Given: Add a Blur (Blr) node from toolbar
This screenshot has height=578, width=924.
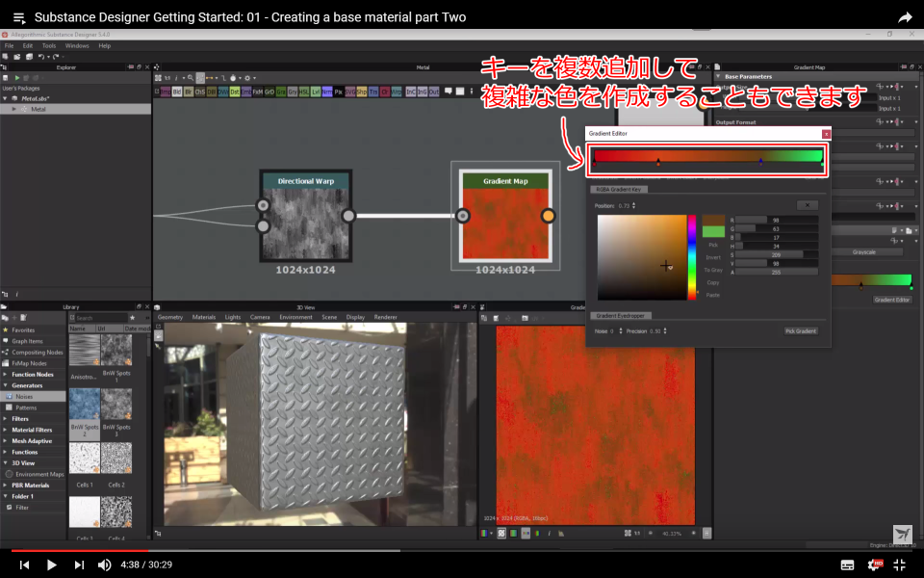Looking at the screenshot, I should point(189,92).
